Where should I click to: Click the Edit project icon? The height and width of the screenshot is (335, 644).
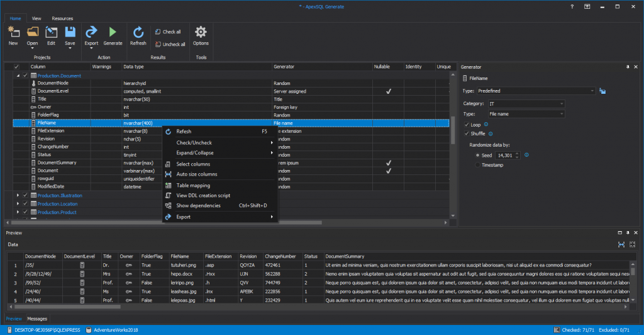tap(51, 32)
